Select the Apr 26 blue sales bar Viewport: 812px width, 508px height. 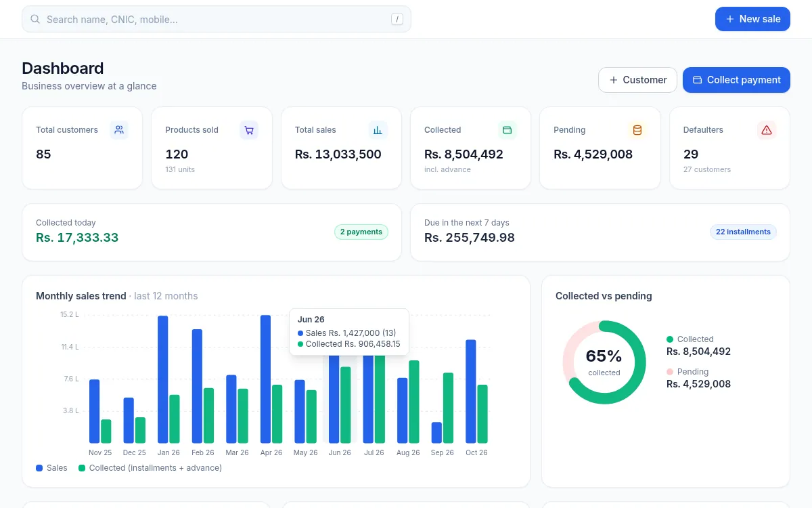coord(265,379)
